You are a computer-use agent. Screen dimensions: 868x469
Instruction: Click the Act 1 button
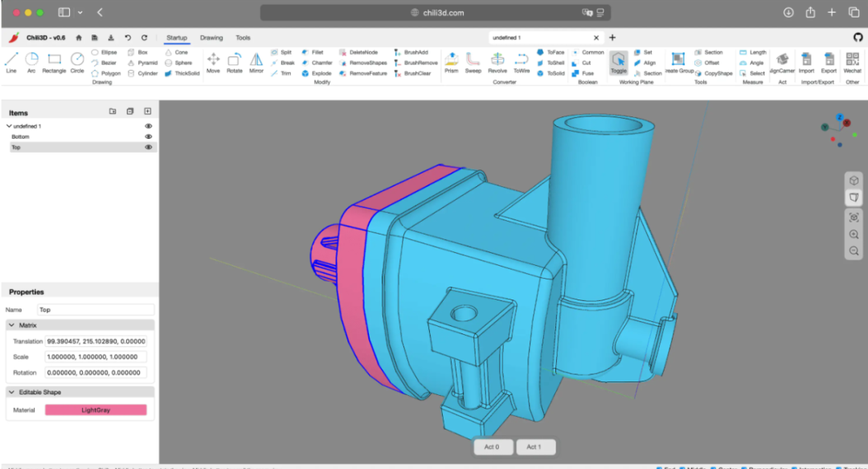534,447
